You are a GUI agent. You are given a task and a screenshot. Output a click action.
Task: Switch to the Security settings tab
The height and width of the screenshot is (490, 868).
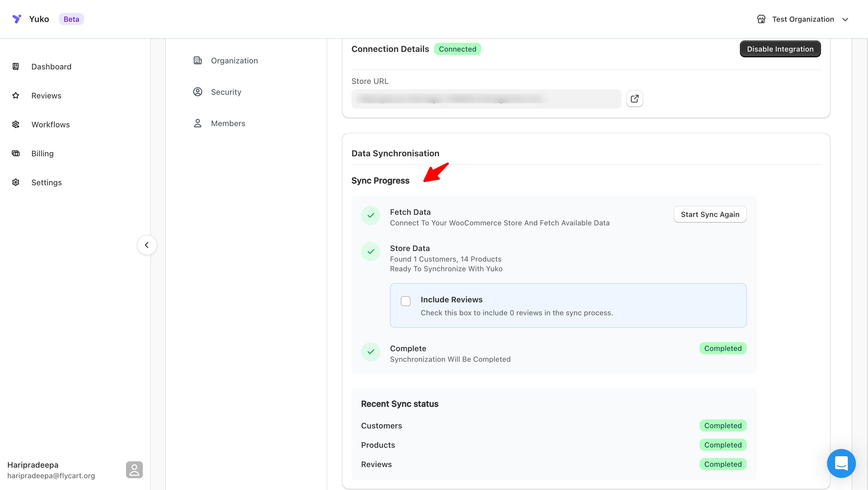point(226,92)
